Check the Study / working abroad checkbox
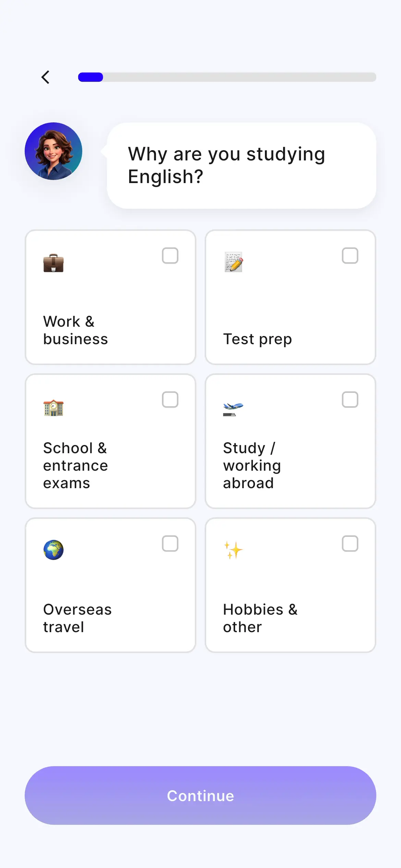Image resolution: width=401 pixels, height=868 pixels. [x=350, y=400]
